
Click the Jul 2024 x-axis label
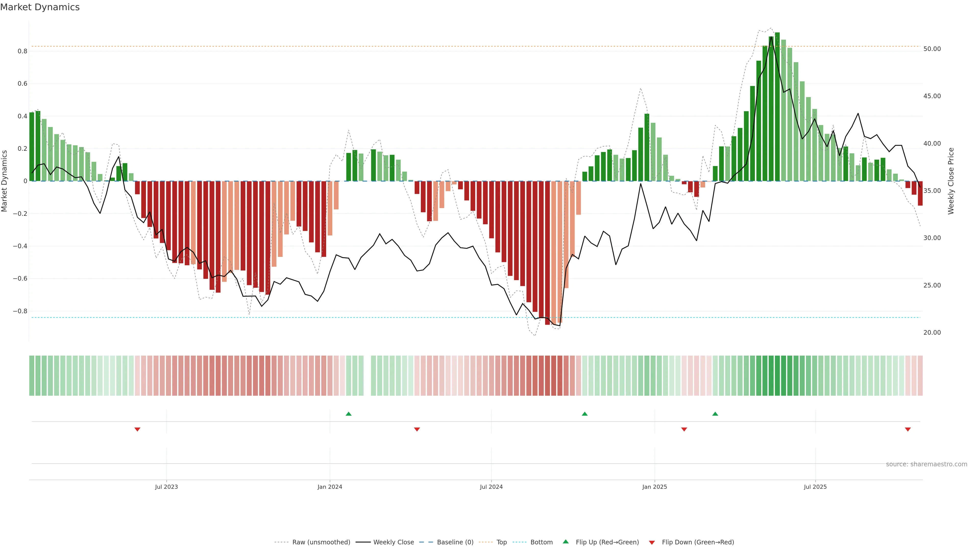point(491,487)
